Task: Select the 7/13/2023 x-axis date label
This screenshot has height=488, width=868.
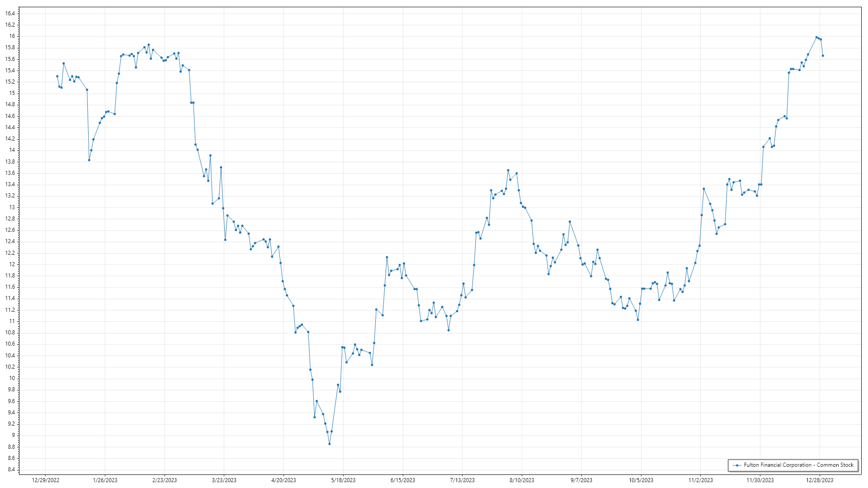Action: (x=462, y=480)
